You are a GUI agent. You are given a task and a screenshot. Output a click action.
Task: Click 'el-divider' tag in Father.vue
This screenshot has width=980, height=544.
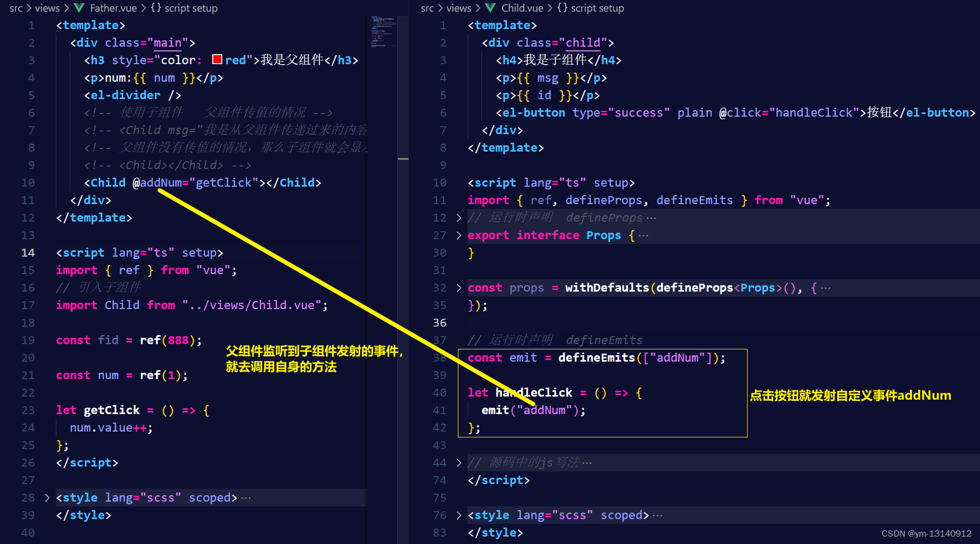click(126, 95)
